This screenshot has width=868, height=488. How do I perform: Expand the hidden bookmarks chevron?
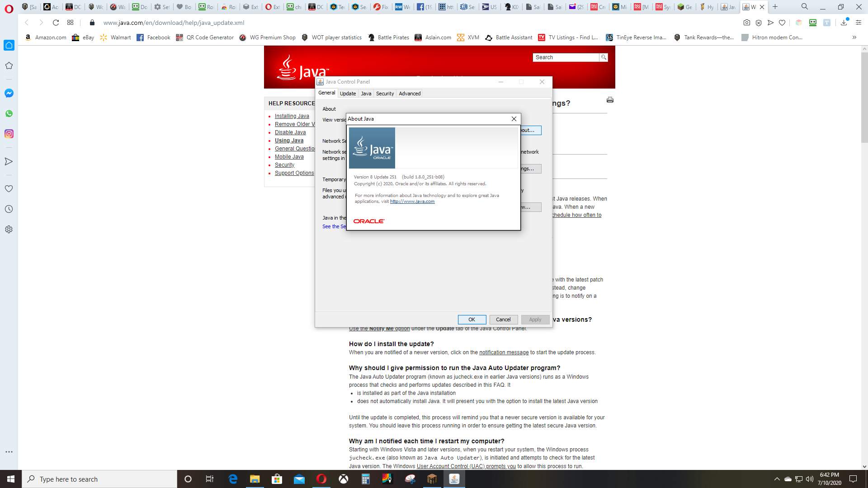[x=854, y=38]
